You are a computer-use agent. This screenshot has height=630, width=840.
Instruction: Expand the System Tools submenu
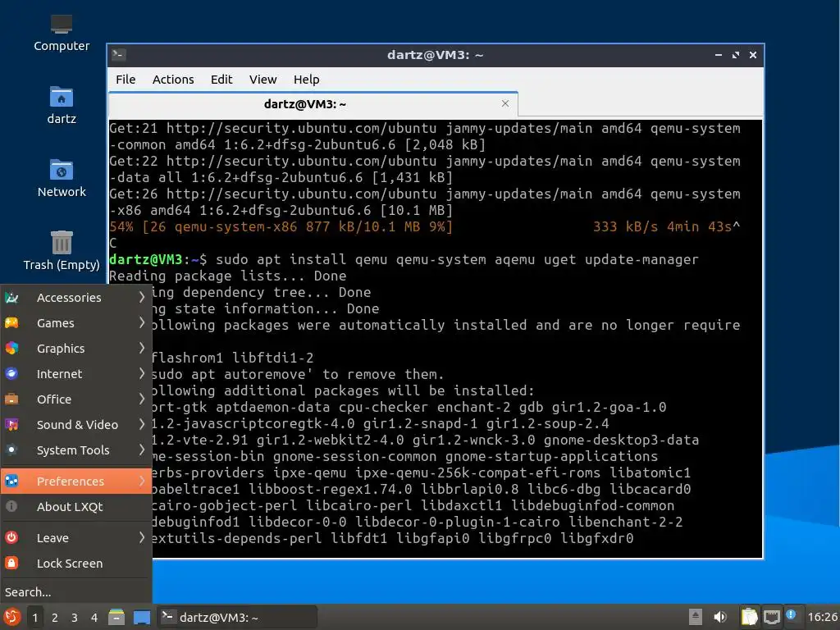point(75,450)
